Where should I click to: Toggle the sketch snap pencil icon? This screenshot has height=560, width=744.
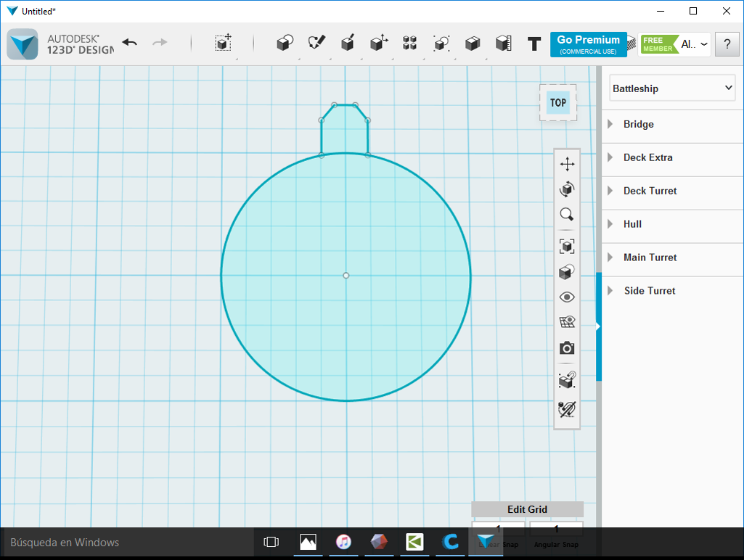coord(567,409)
